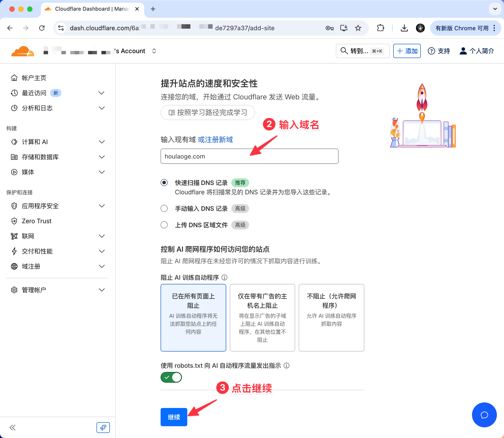Bookmark page with star icon

tap(358, 28)
